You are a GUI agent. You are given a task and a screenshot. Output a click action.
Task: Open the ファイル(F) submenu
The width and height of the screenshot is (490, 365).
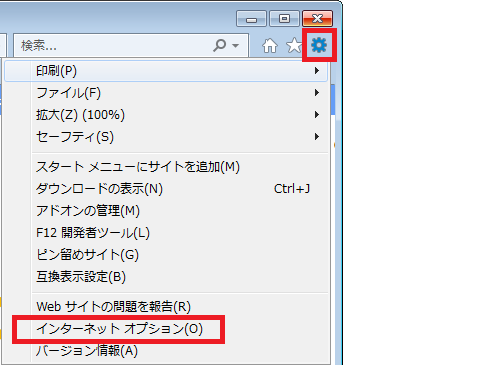pos(166,93)
